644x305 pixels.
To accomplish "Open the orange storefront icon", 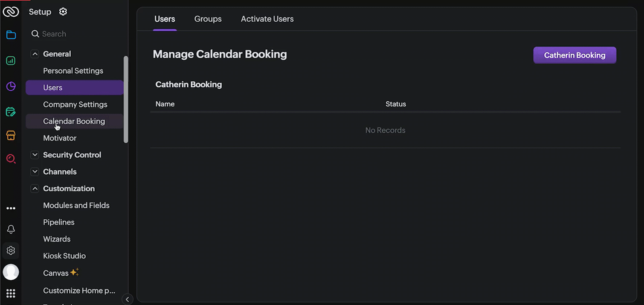I will pos(11,136).
